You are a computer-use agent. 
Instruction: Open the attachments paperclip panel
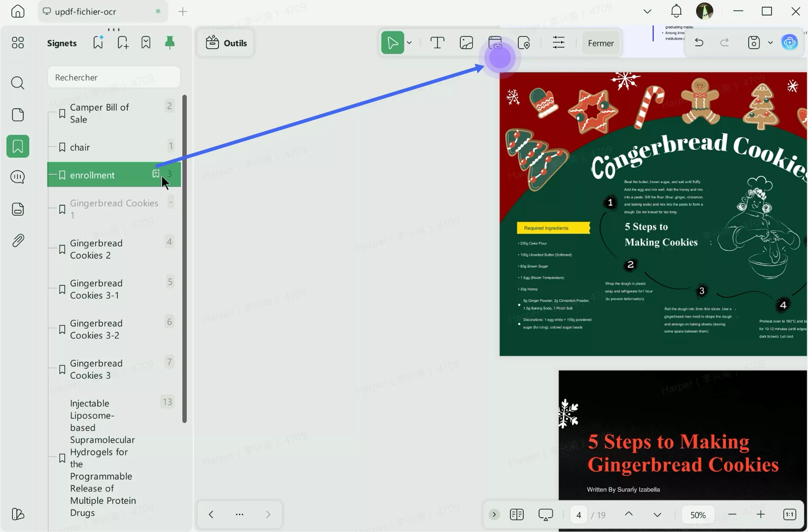(18, 241)
